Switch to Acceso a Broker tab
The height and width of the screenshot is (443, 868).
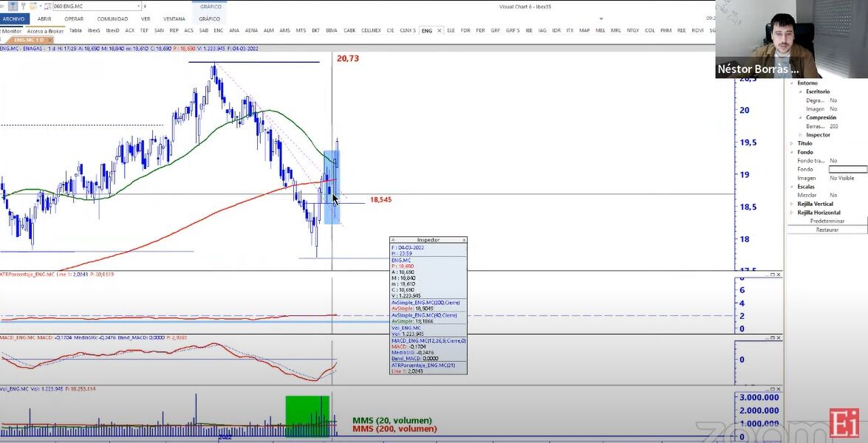[45, 31]
